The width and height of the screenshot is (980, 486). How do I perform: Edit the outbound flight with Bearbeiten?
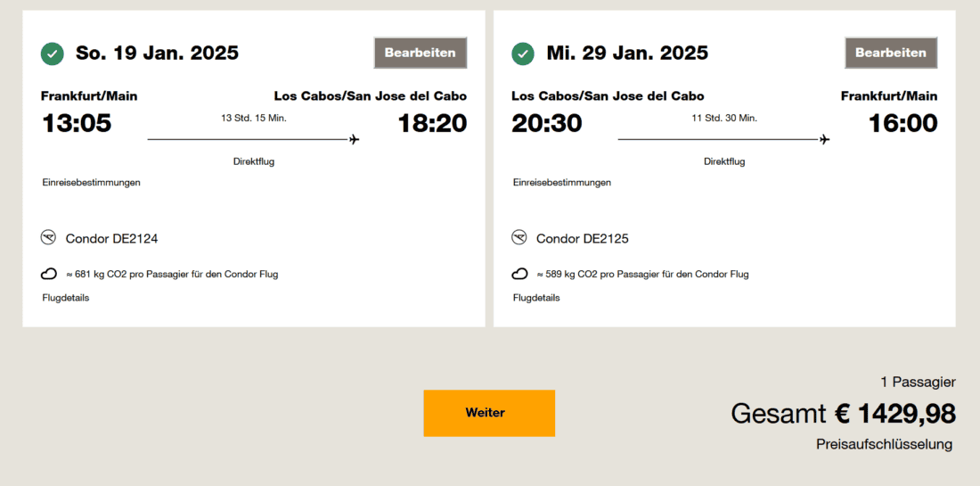click(x=420, y=53)
